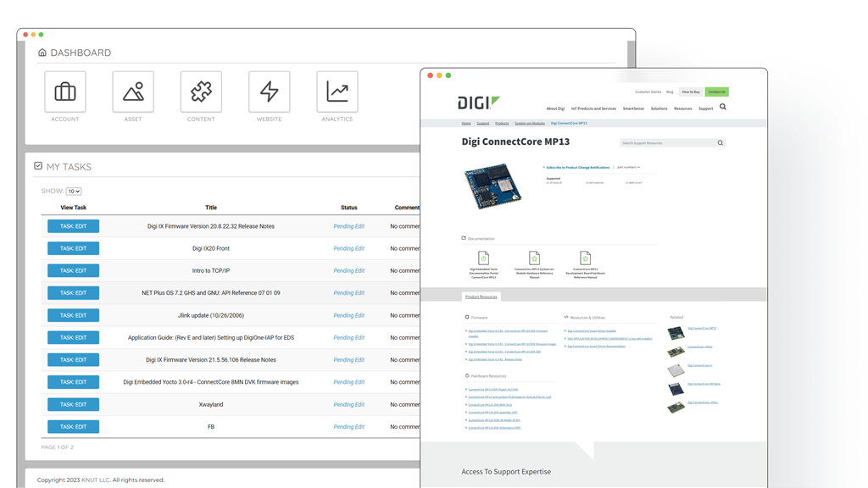Click the ConnectCore MP13 module product image
Screen dimensions: 868x488
492,186
